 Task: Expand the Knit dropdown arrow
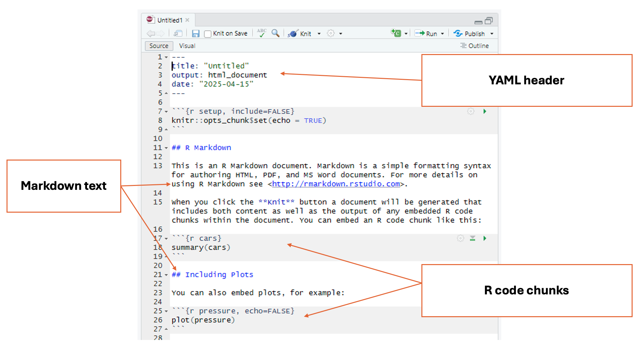point(319,34)
